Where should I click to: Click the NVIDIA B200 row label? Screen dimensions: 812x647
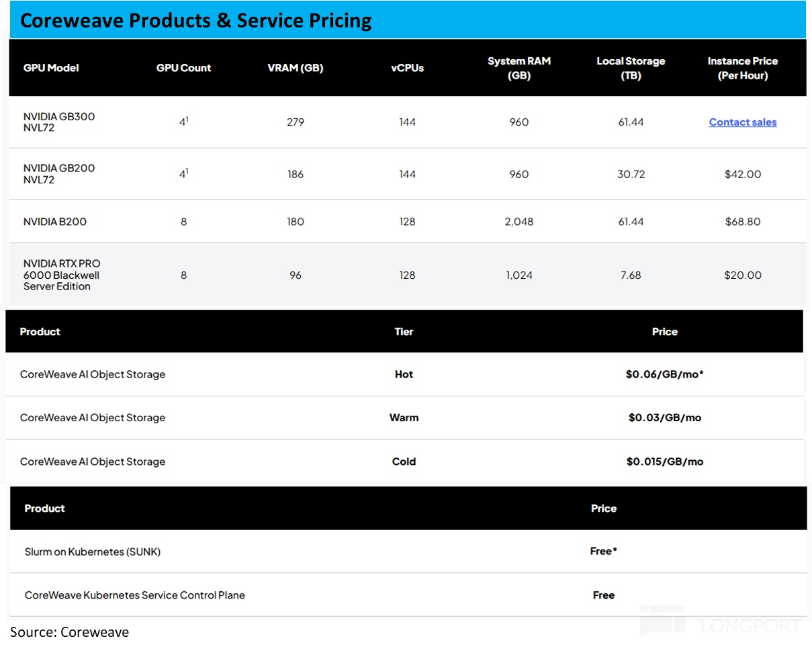tap(55, 222)
